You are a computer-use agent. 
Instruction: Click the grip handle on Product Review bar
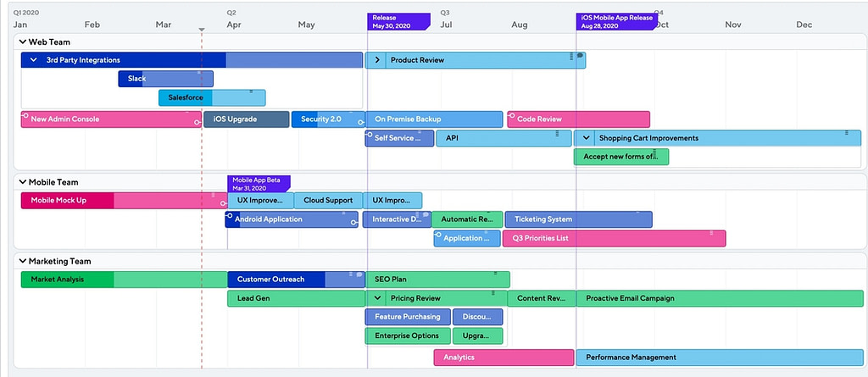571,57
